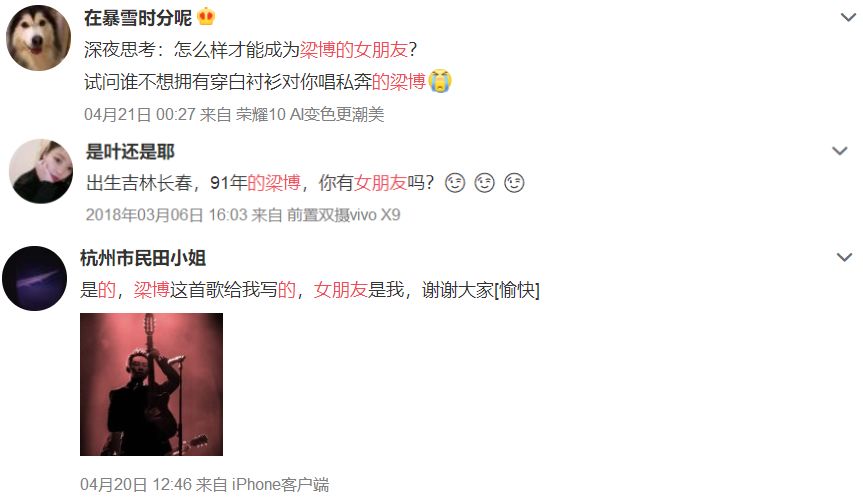Open timestamp 04月21日 00:27
The height and width of the screenshot is (503, 863).
140,114
